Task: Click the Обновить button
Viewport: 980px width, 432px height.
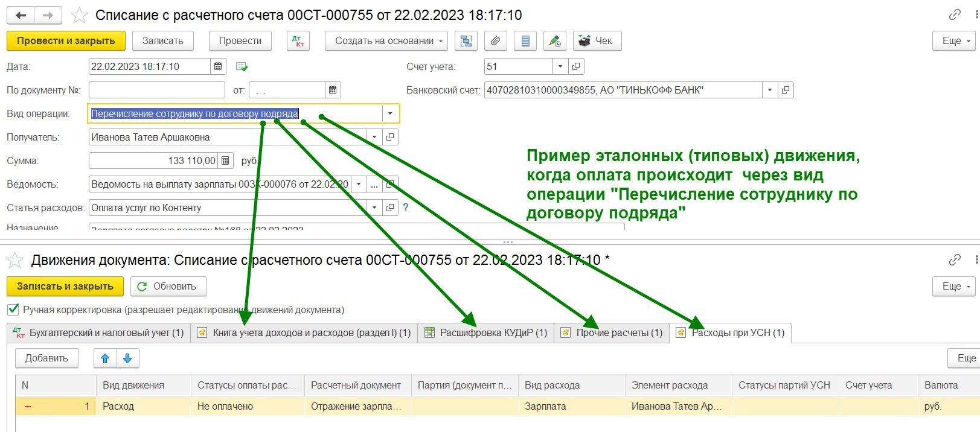Action: 168,287
